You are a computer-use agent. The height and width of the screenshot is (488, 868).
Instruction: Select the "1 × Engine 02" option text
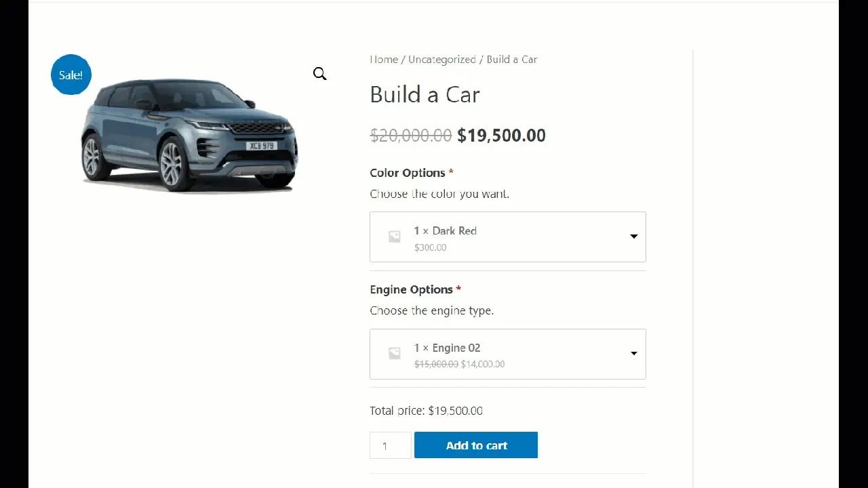[x=447, y=348]
